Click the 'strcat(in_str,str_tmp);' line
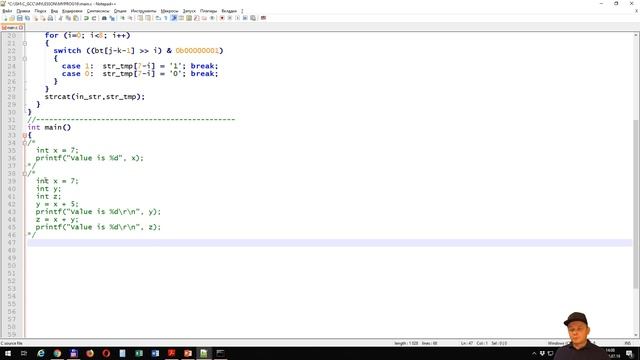Viewport: 640px width, 360px height. [x=95, y=97]
